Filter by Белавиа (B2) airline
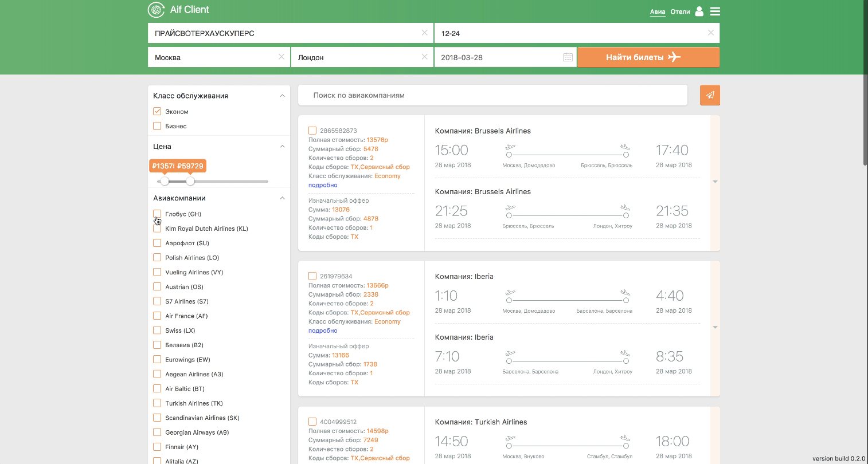Image resolution: width=868 pixels, height=464 pixels. point(157,345)
